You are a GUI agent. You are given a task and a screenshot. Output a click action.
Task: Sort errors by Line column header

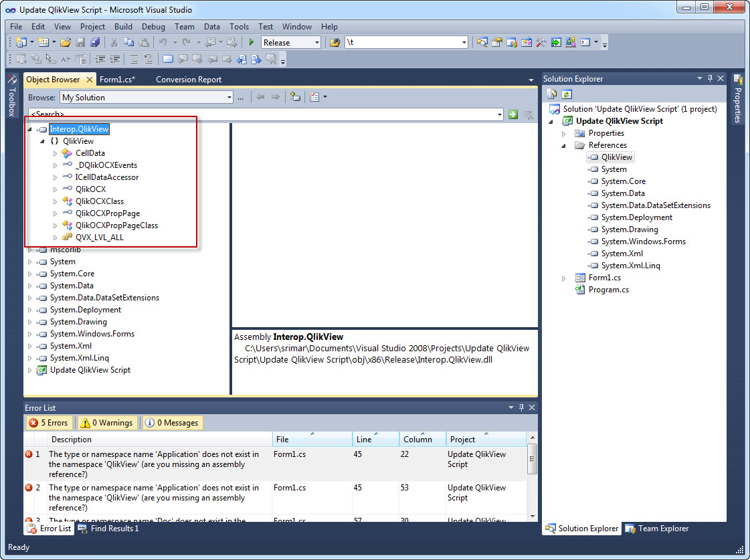pos(375,440)
